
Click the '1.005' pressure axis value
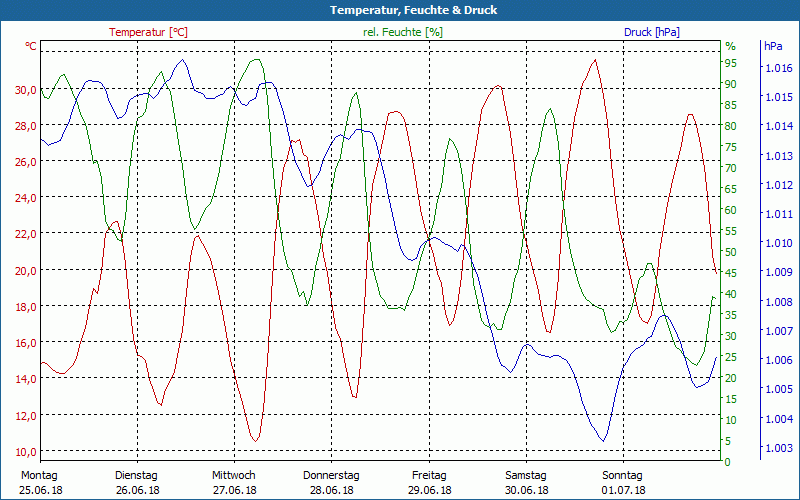point(779,389)
